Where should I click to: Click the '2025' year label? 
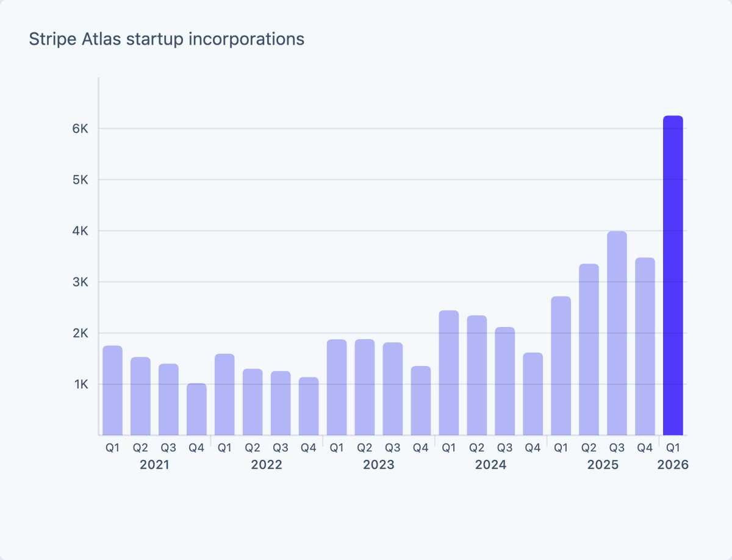coord(603,465)
